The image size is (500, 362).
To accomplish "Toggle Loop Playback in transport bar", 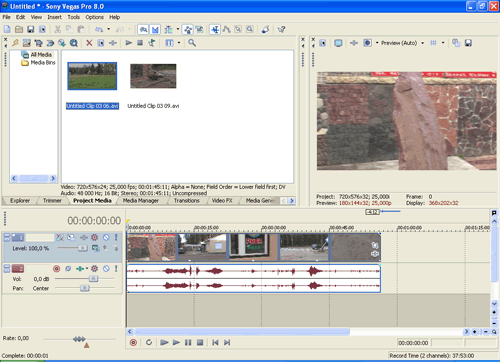I will tap(149, 342).
